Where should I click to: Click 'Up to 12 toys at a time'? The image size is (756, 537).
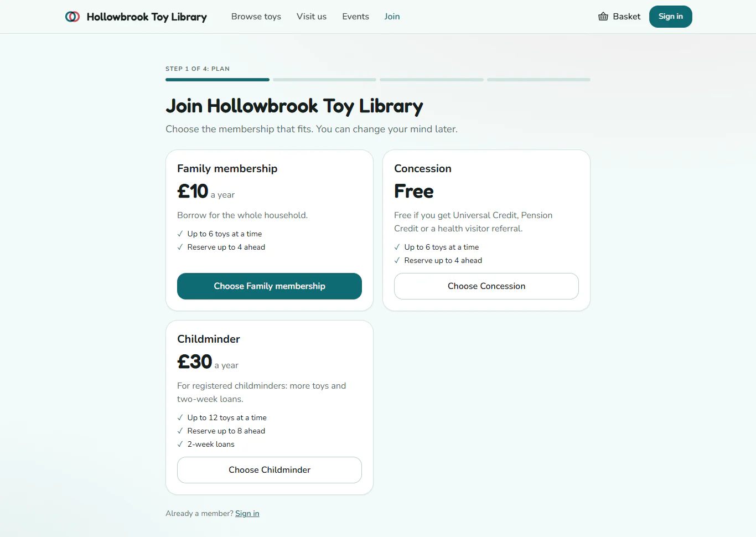click(x=227, y=418)
